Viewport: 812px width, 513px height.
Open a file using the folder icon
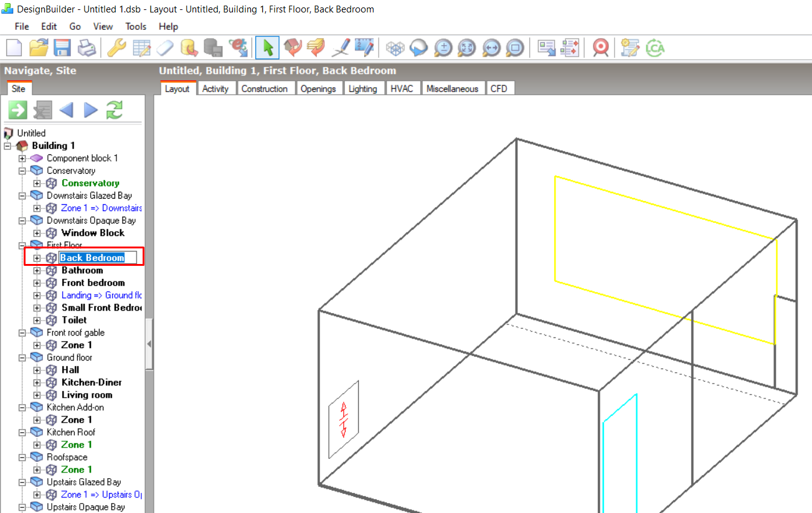click(39, 47)
